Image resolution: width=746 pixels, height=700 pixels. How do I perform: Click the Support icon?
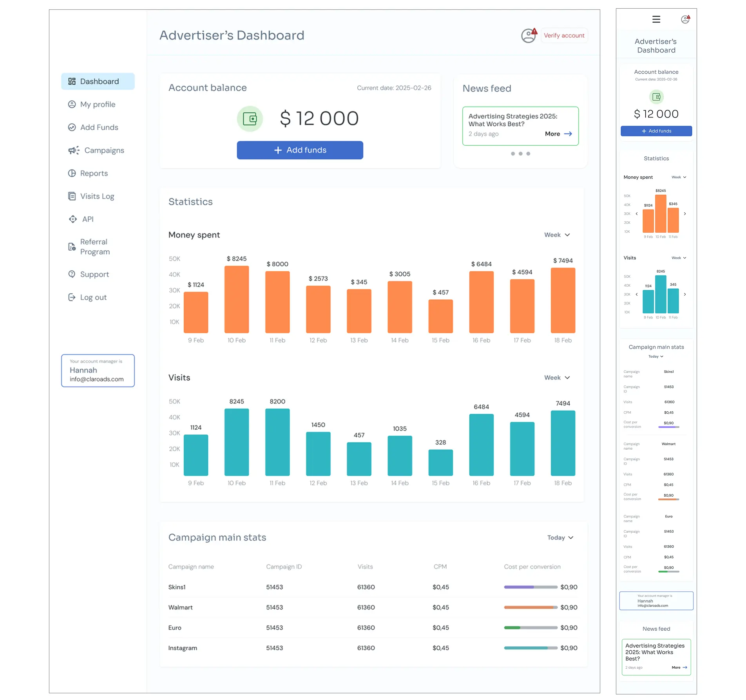(72, 274)
